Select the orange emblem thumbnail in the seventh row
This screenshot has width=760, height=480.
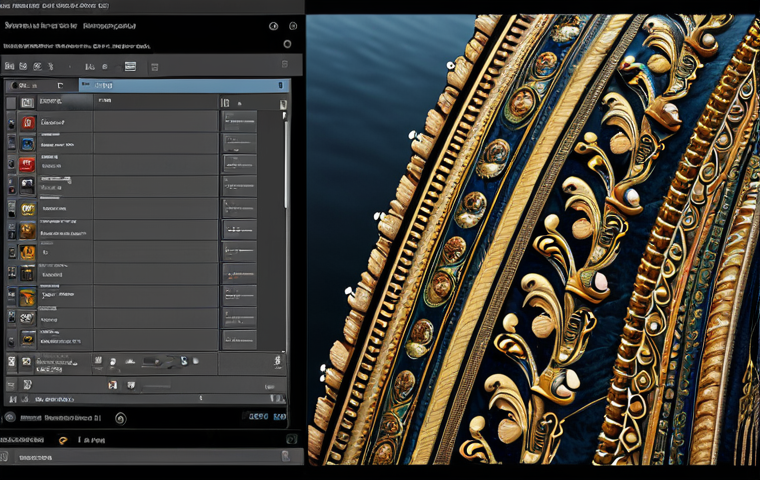pos(28,253)
